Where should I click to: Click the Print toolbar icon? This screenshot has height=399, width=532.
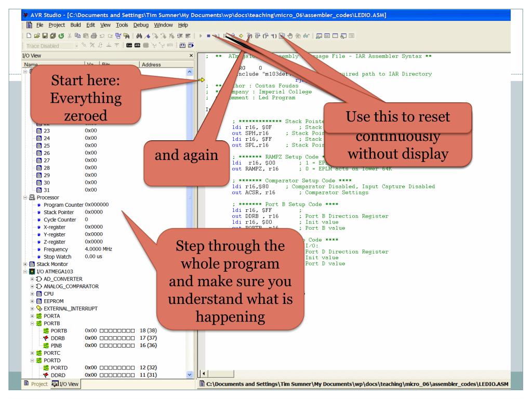point(94,36)
